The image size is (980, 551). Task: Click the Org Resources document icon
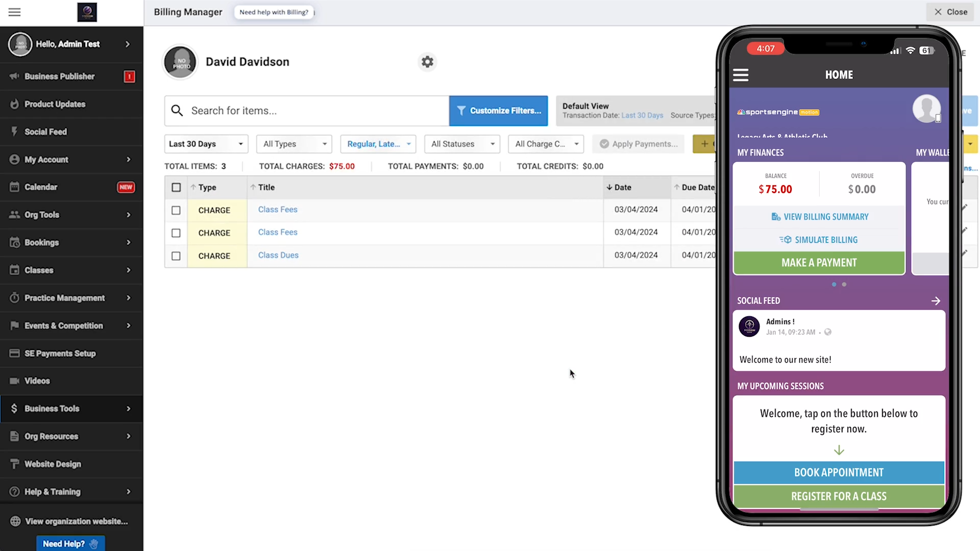point(14,436)
